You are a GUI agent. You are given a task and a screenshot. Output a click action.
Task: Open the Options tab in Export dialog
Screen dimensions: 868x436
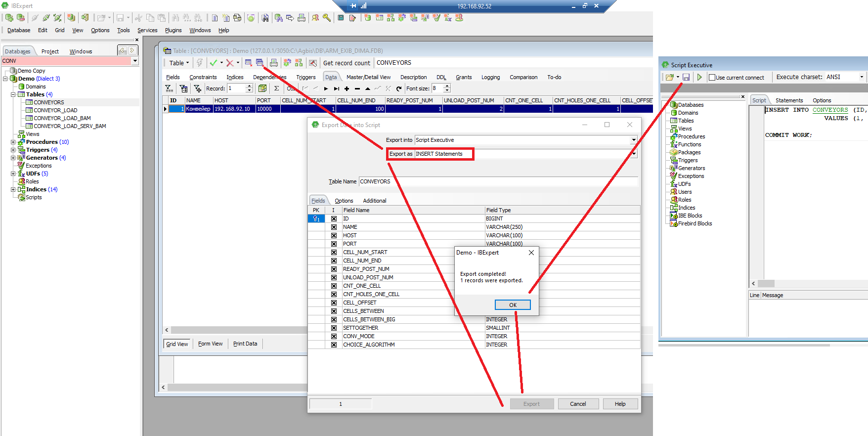pos(344,201)
